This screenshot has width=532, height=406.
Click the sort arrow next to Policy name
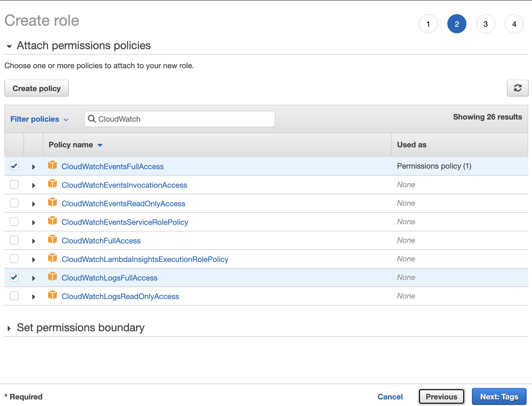tap(100, 145)
